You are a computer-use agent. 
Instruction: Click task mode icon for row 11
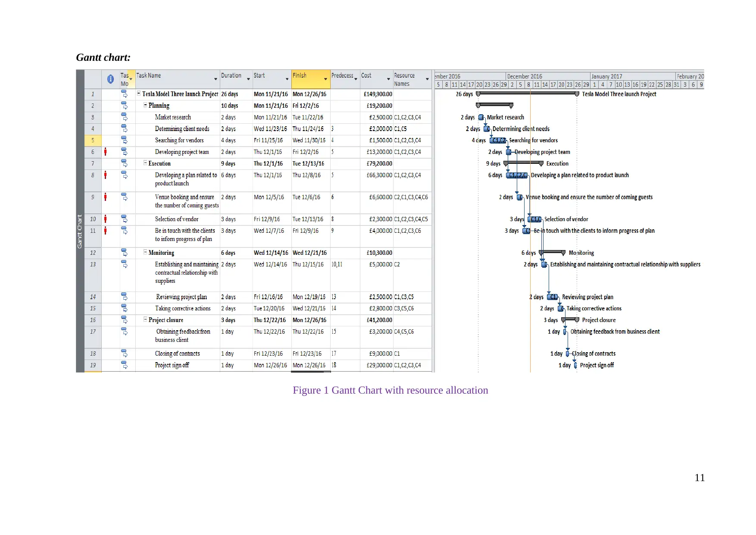click(124, 231)
